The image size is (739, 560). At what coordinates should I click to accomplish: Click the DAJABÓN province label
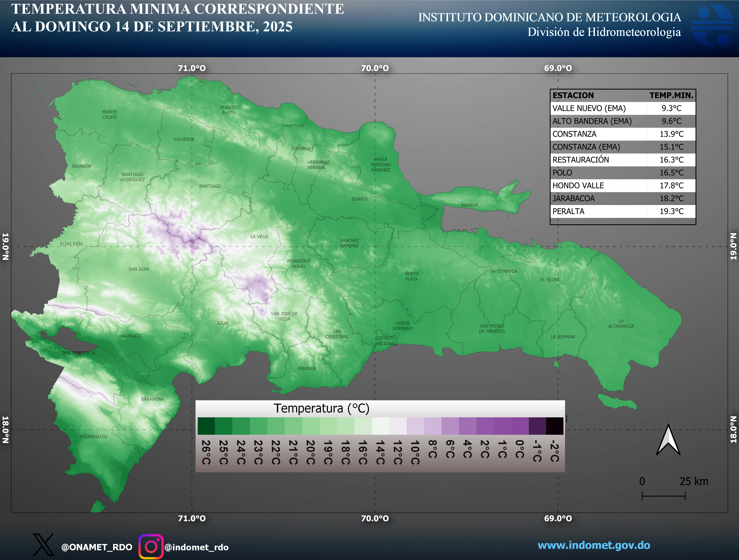(x=82, y=166)
